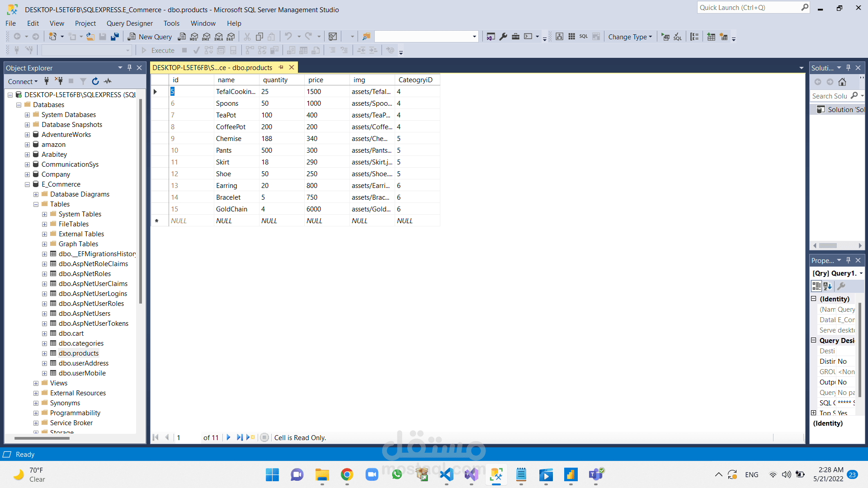Open the Query Designer menu

(x=129, y=23)
